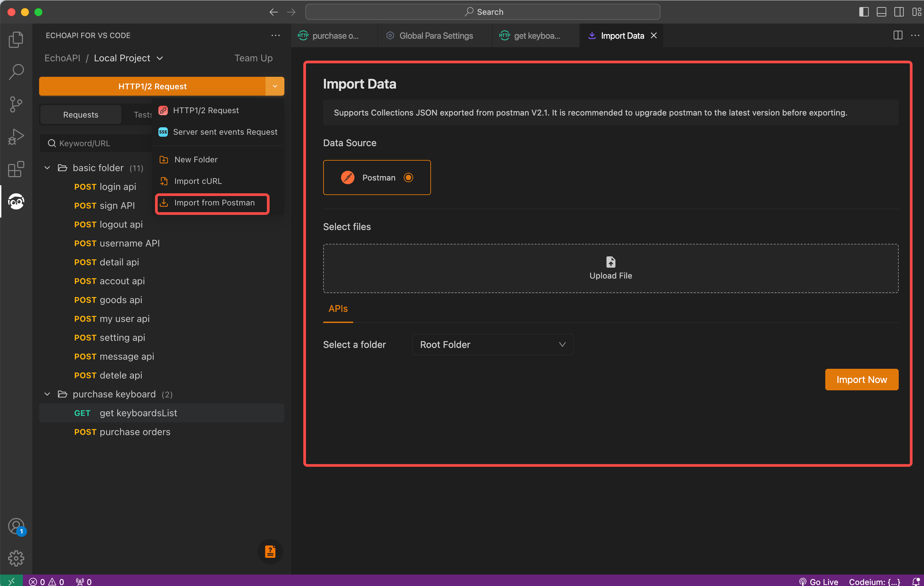
Task: Open the Accounts icon with badge
Action: tap(16, 526)
